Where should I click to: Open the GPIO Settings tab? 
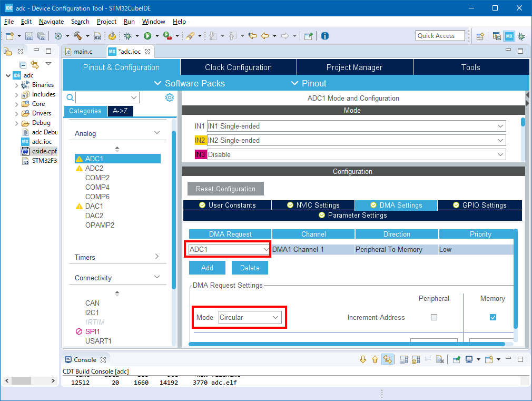click(x=480, y=205)
